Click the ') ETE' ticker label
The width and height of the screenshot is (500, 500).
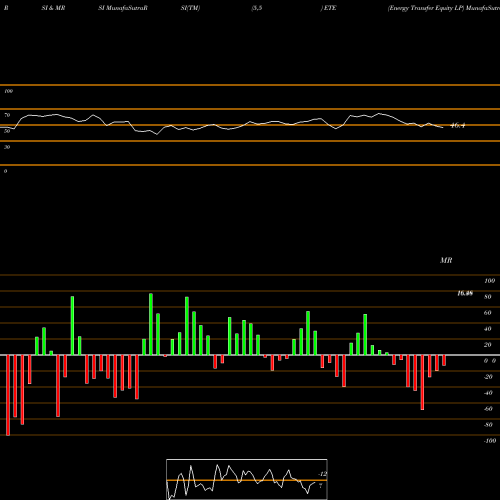click(x=328, y=8)
